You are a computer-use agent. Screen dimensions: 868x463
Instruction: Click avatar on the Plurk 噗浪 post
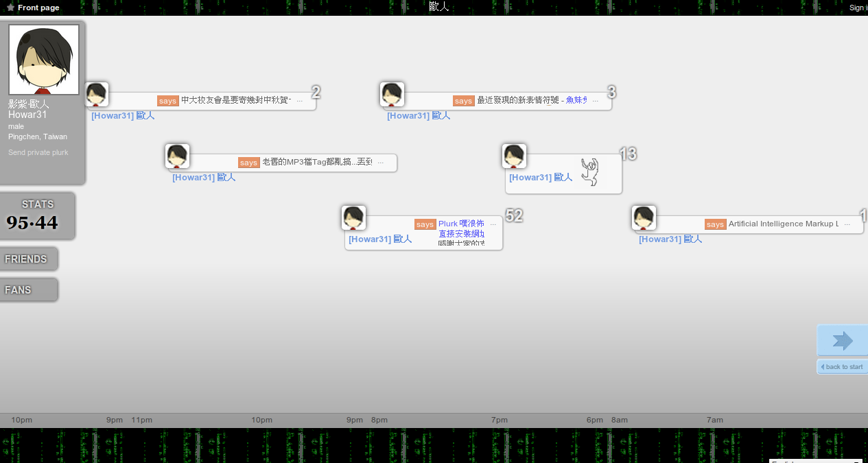click(x=353, y=218)
